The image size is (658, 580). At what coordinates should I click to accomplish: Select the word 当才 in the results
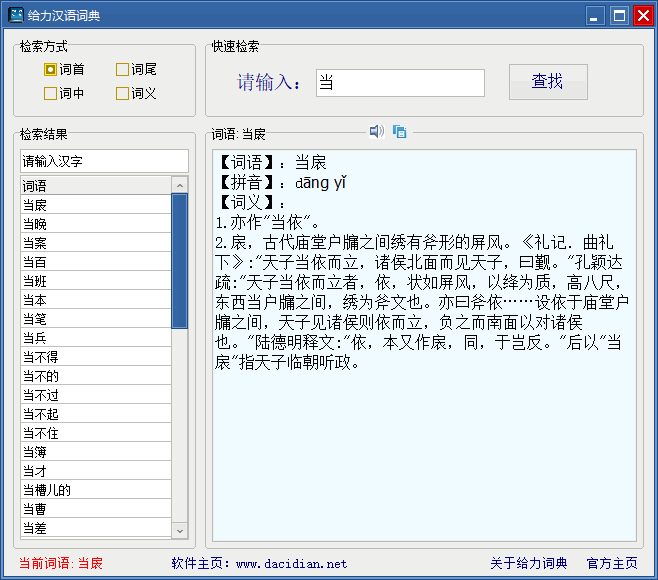[x=96, y=471]
